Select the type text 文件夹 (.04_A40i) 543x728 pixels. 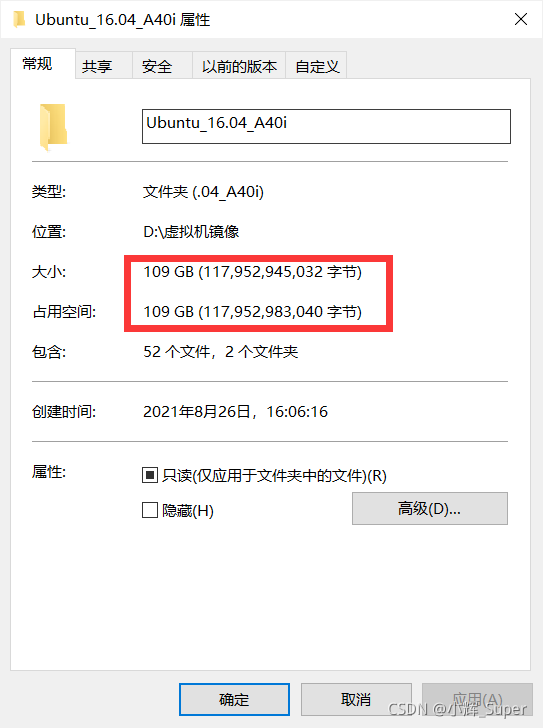click(203, 191)
